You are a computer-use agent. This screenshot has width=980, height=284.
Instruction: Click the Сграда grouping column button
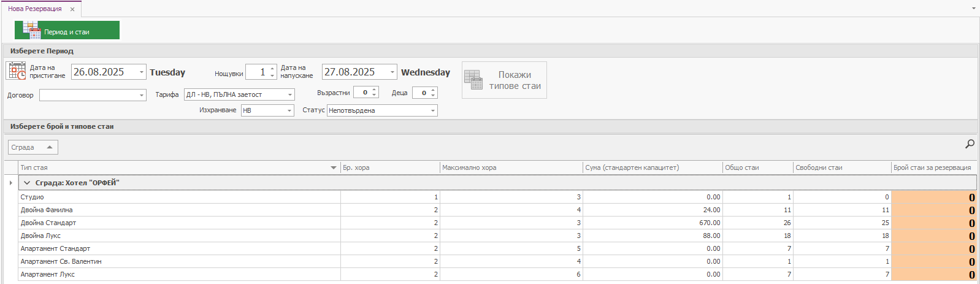[33, 147]
